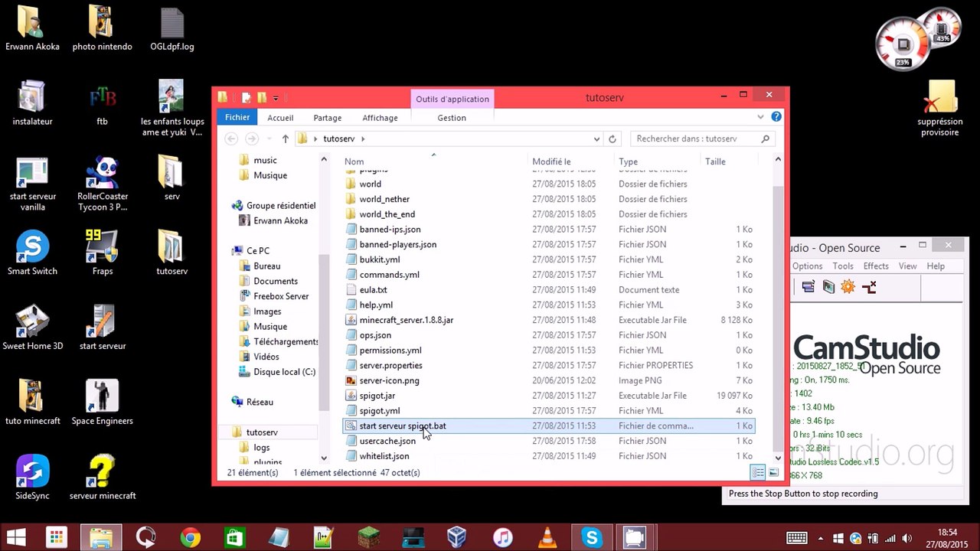Select Téléchargements in navigation pane
Image resolution: width=980 pixels, height=551 pixels.
286,342
